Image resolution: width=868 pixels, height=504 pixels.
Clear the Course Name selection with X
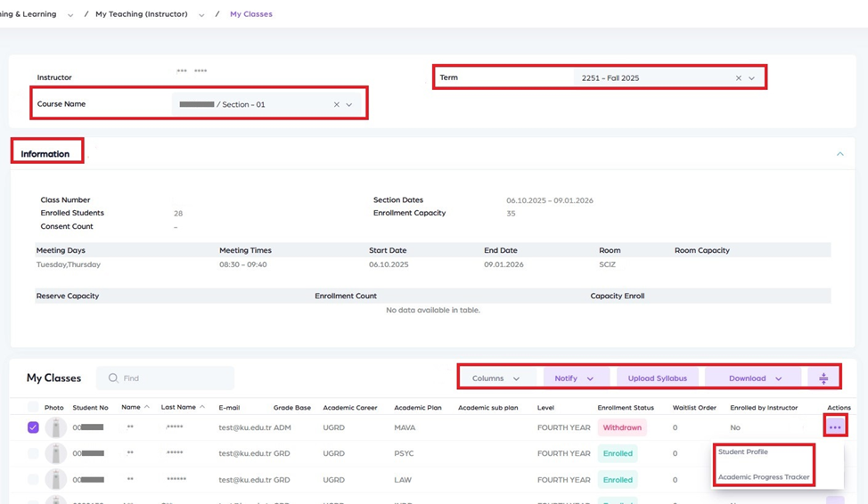[x=337, y=105]
